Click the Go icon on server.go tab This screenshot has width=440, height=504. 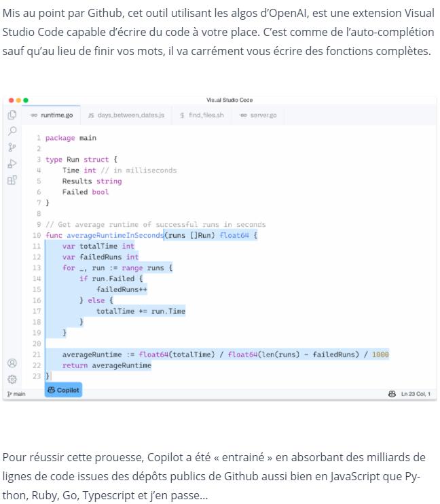click(244, 115)
